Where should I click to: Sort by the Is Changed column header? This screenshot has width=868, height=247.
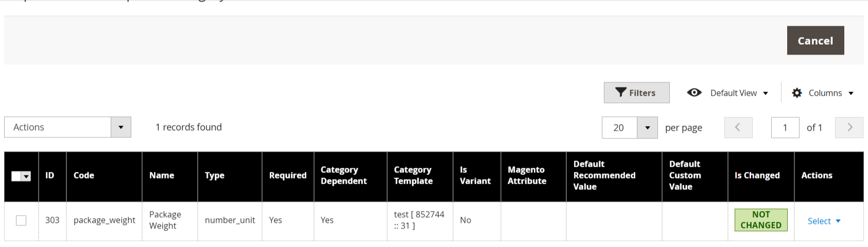[x=757, y=175]
